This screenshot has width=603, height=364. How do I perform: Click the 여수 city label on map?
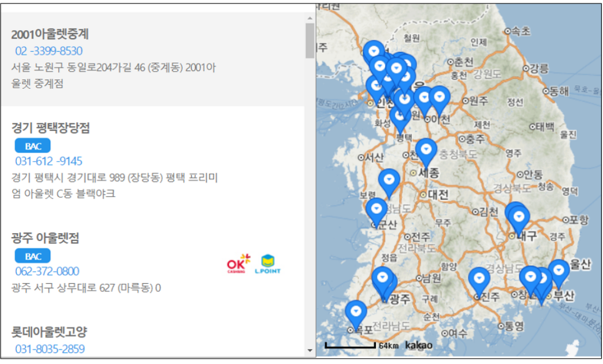coord(458,333)
